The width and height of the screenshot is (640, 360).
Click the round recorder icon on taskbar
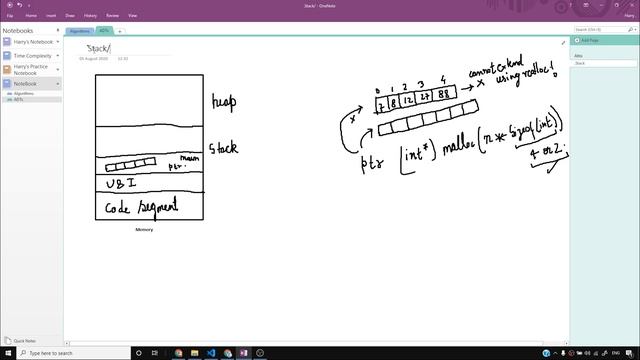pyautogui.click(x=260, y=353)
